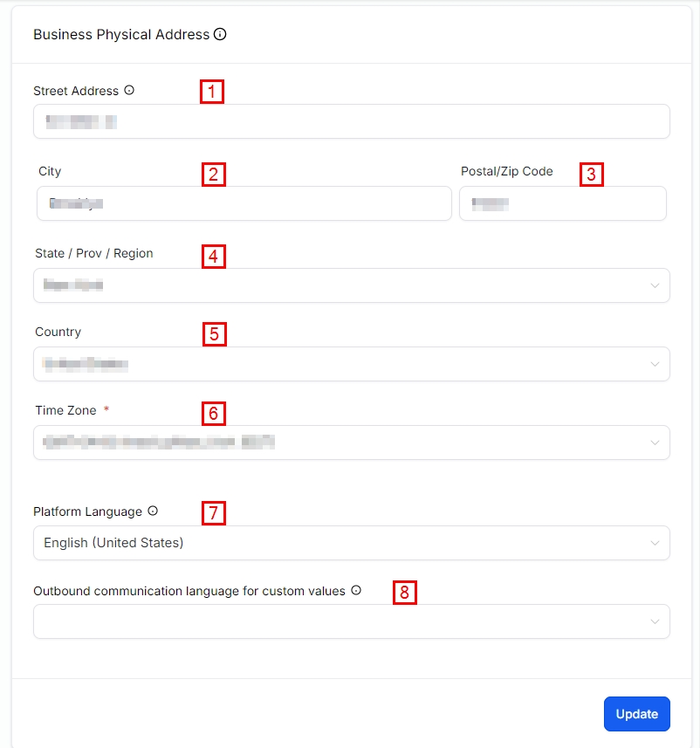Open the State / Prov / Region dropdown

pyautogui.click(x=351, y=285)
